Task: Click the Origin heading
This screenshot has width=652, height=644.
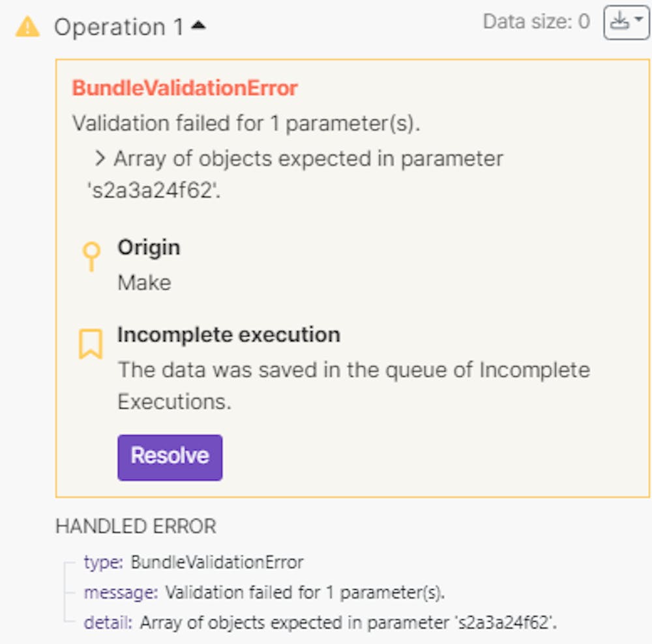Action: 149,247
